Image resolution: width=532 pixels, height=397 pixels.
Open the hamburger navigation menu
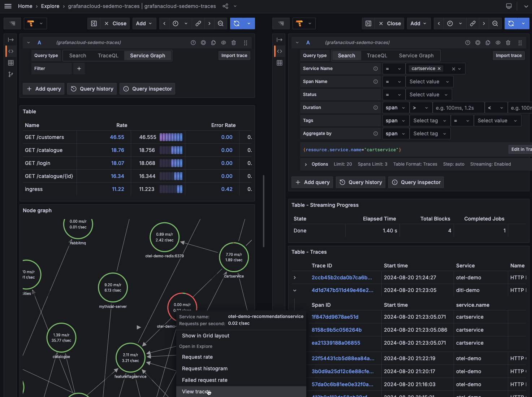(8, 6)
